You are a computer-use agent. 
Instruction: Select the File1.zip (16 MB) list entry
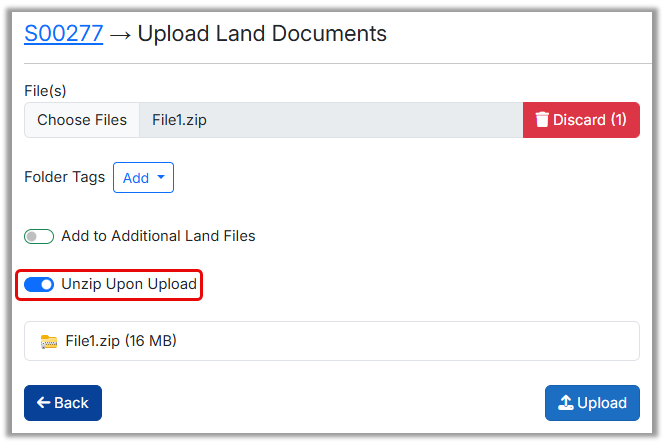coord(330,341)
